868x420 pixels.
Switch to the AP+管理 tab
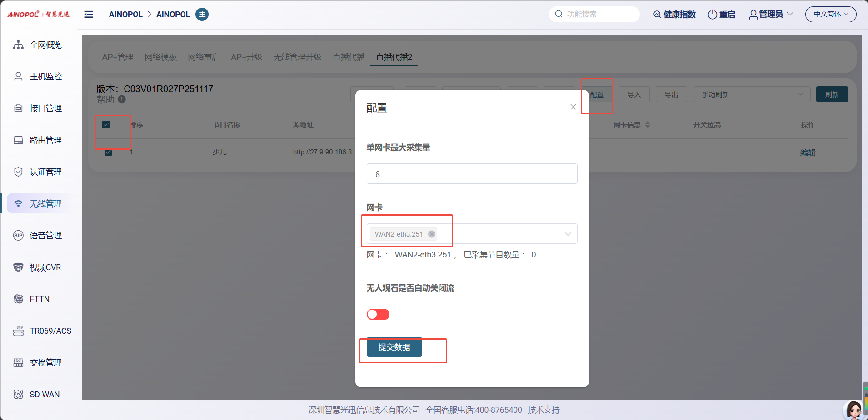[x=118, y=57]
